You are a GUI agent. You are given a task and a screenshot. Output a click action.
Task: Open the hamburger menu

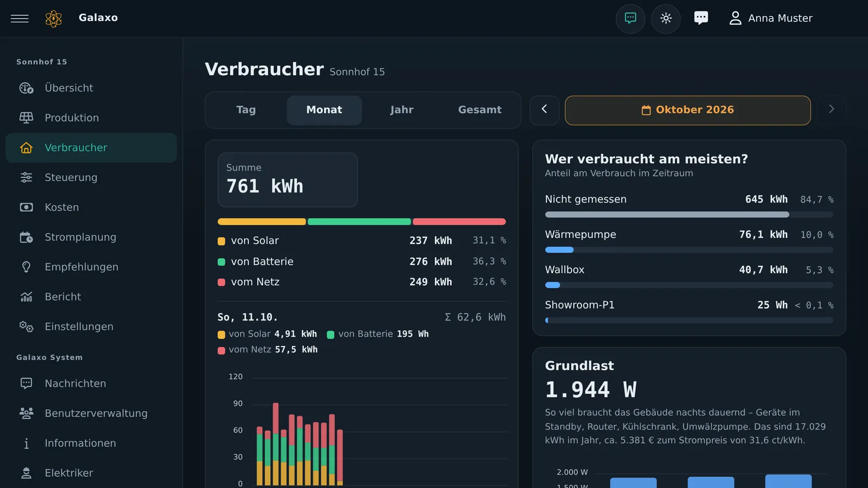(x=20, y=18)
